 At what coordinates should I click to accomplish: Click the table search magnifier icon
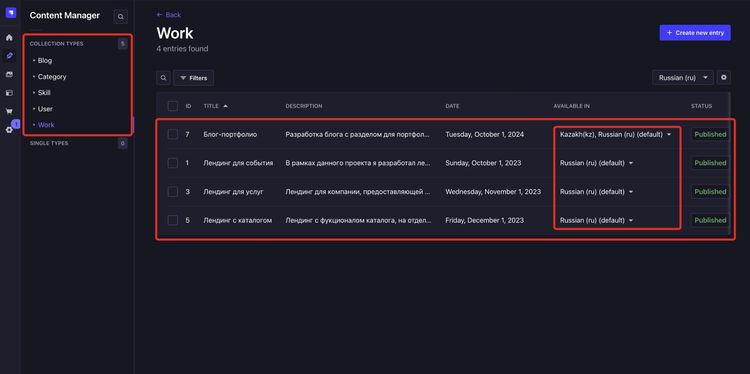tap(164, 77)
